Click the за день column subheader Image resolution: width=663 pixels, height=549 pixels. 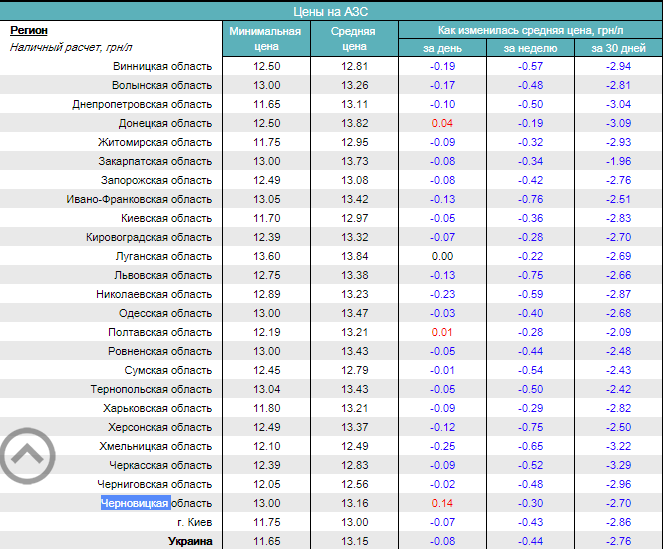(x=442, y=47)
